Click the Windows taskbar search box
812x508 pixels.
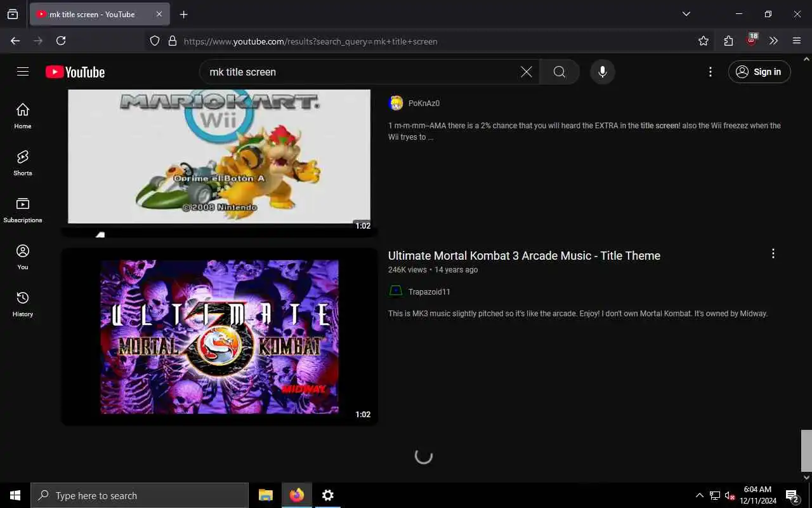tap(140, 495)
